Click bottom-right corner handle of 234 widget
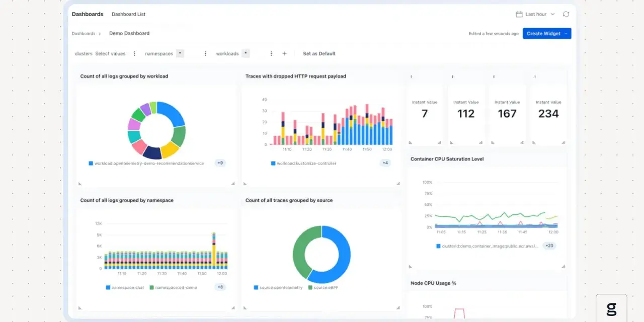This screenshot has width=644, height=322. 563,142
